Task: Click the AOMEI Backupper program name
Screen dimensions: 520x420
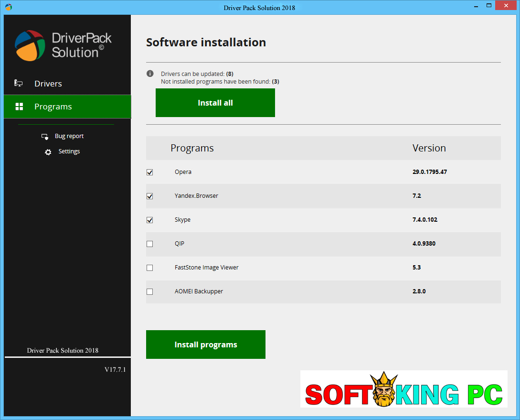Action: (x=199, y=291)
